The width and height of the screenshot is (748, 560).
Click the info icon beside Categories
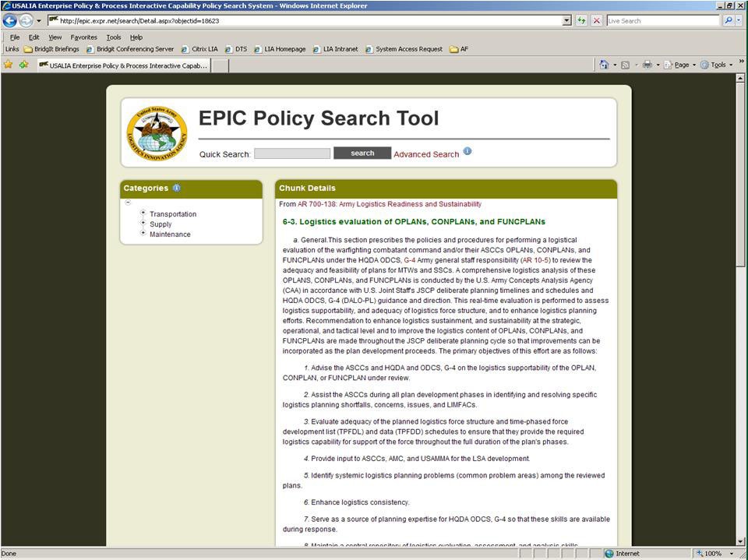click(x=177, y=188)
